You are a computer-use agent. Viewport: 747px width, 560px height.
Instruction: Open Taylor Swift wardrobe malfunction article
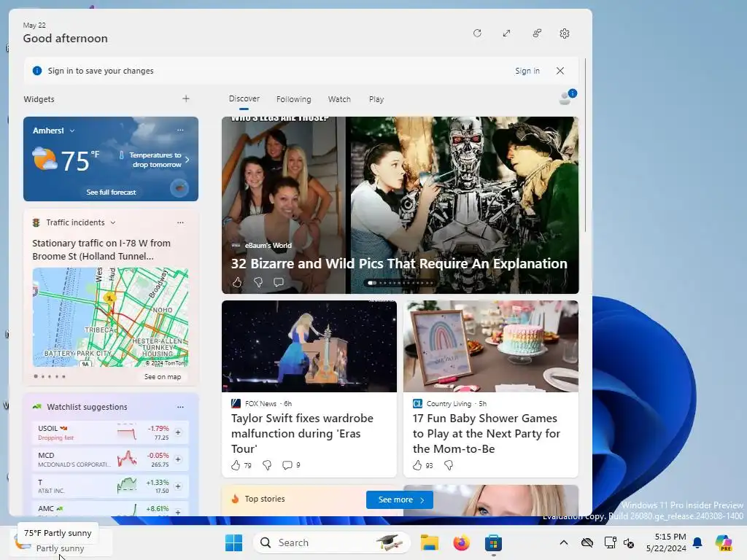pos(302,433)
